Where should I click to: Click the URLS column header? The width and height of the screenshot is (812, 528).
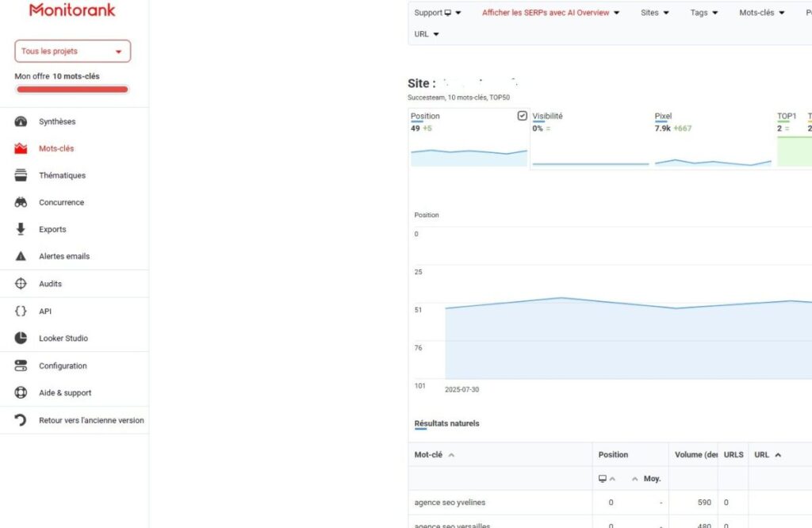click(x=733, y=454)
